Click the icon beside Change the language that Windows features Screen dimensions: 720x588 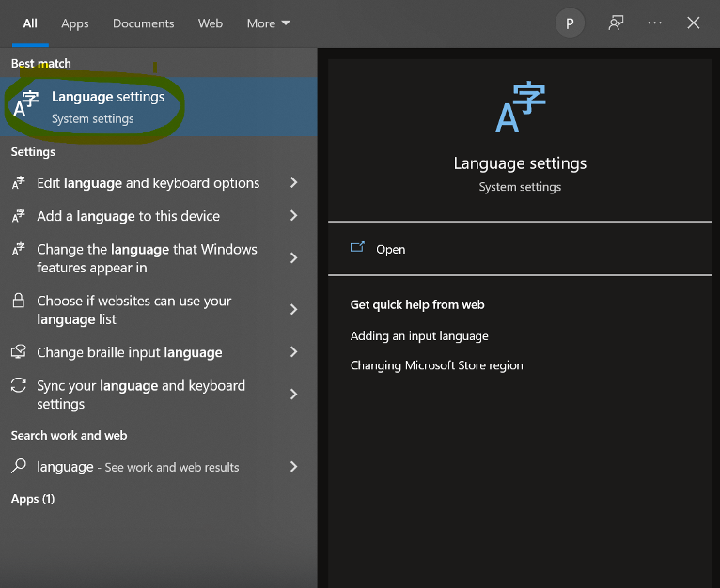pos(19,249)
